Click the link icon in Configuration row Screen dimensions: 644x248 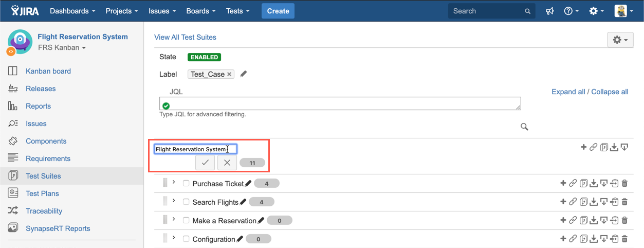coord(573,239)
